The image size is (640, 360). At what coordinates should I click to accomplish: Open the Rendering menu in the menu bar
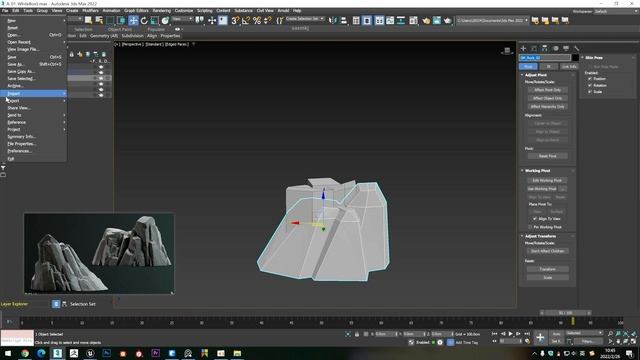[162, 11]
